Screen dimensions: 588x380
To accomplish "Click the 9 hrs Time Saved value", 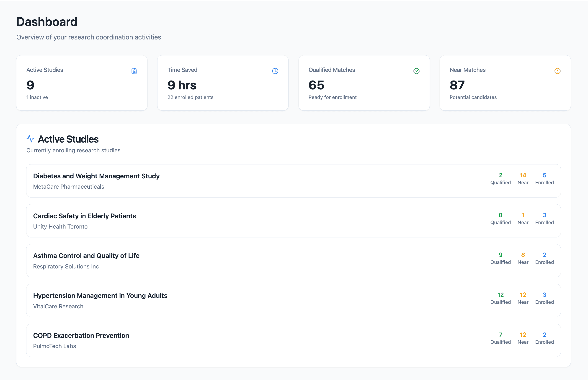I will point(182,85).
